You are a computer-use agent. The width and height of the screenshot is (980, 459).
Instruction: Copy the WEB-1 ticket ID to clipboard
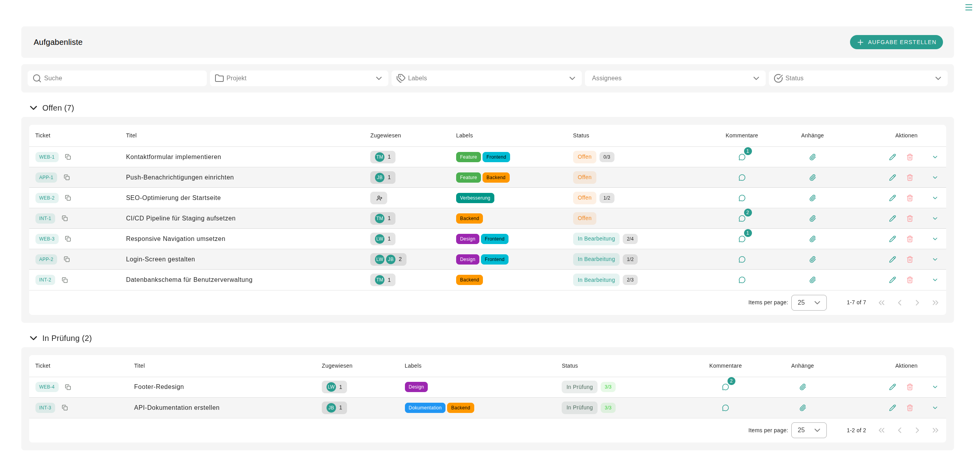point(68,157)
